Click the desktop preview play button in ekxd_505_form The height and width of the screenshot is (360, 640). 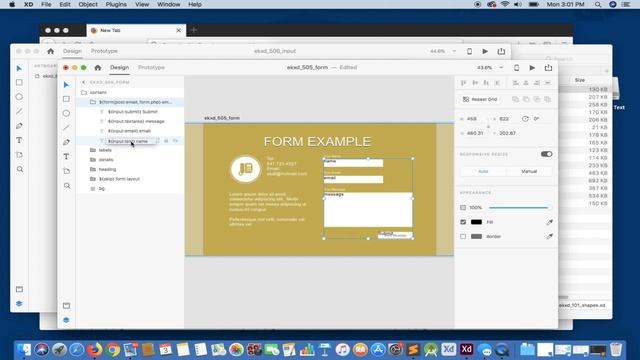[532, 67]
